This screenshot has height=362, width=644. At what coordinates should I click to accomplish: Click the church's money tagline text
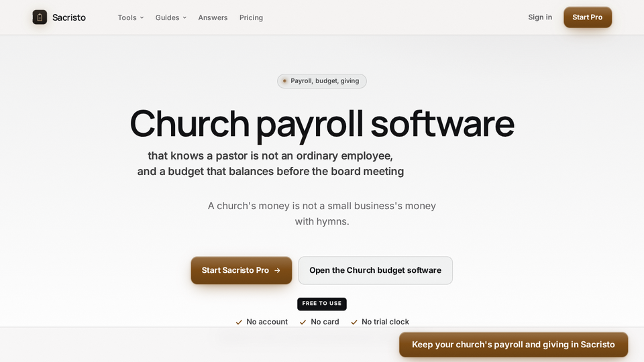(322, 213)
